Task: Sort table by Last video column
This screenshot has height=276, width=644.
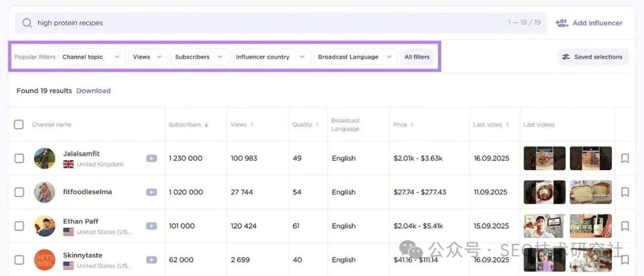Action: tap(491, 125)
